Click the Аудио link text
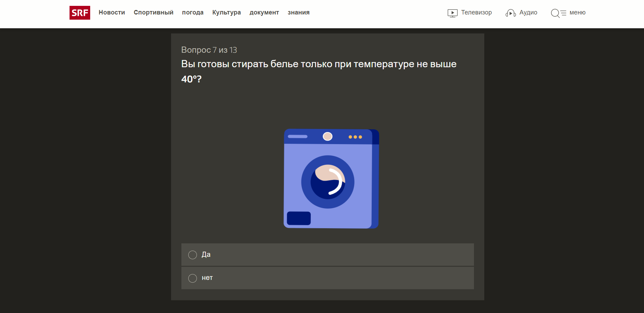The height and width of the screenshot is (313, 644). (528, 12)
